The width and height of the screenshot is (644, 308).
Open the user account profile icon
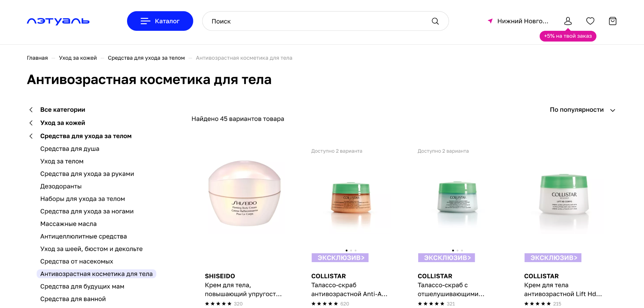(568, 21)
